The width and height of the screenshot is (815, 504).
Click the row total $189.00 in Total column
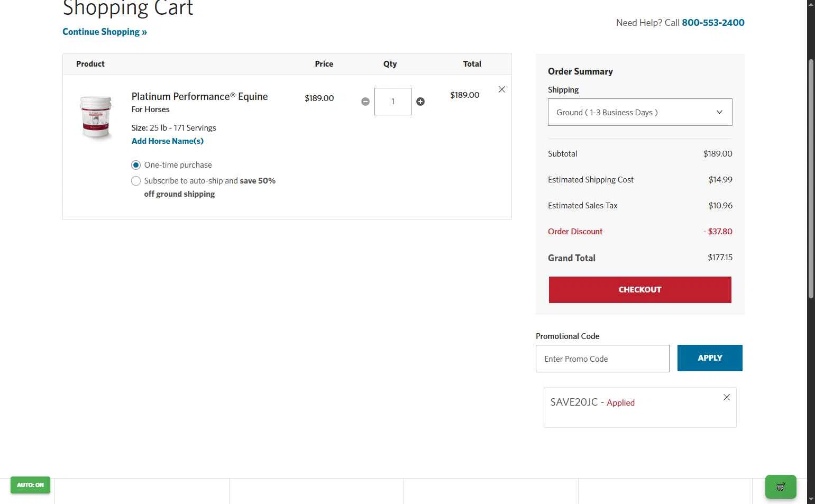pos(465,95)
